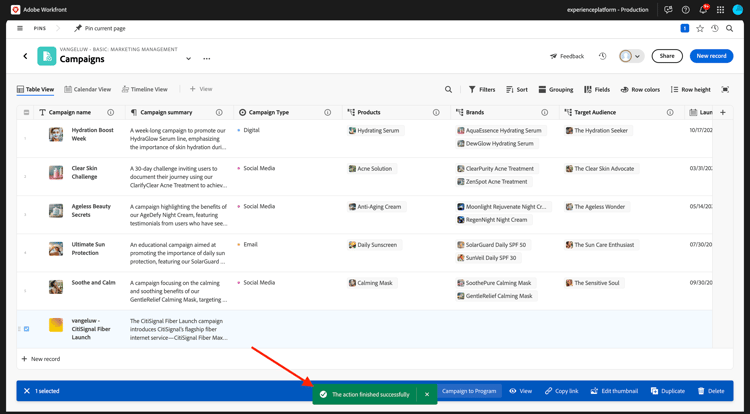The width and height of the screenshot is (750, 414).
Task: Open Clear Skin Challenge thumbnail
Action: [56, 172]
